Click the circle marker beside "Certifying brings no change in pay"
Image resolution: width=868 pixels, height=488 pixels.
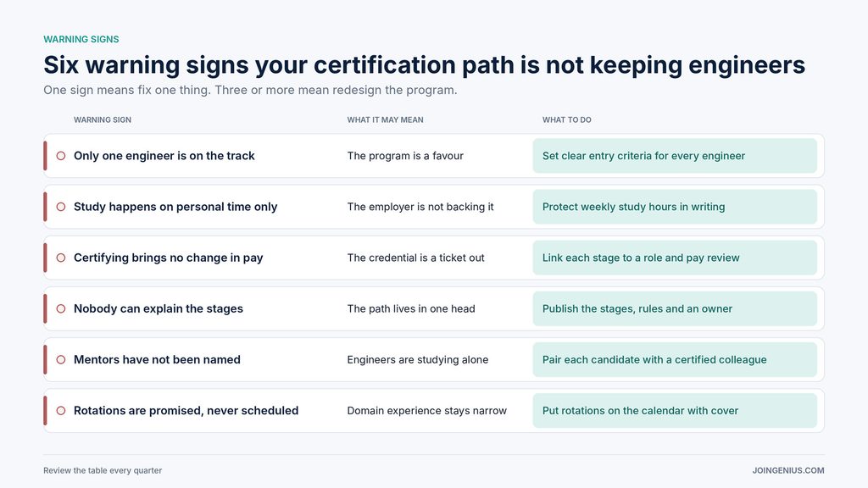(61, 258)
